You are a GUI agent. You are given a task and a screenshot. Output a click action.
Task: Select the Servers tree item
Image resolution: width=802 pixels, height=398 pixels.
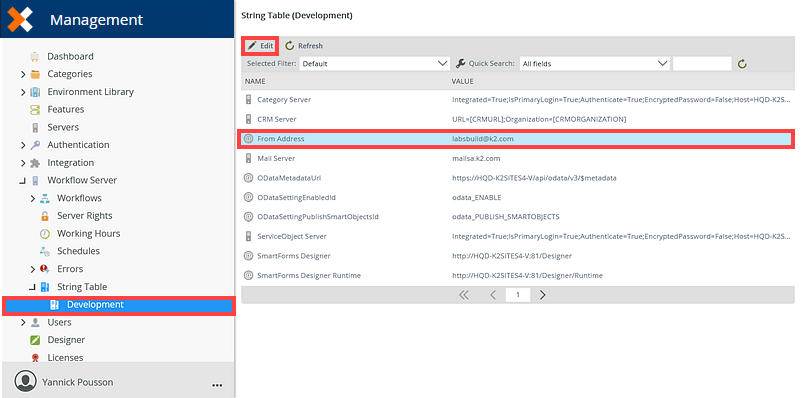point(63,127)
